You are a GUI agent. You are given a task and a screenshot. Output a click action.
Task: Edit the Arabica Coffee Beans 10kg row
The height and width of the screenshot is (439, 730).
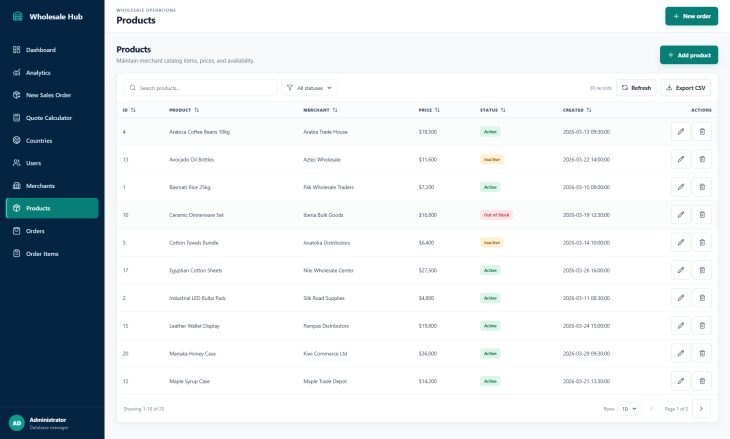tap(681, 132)
